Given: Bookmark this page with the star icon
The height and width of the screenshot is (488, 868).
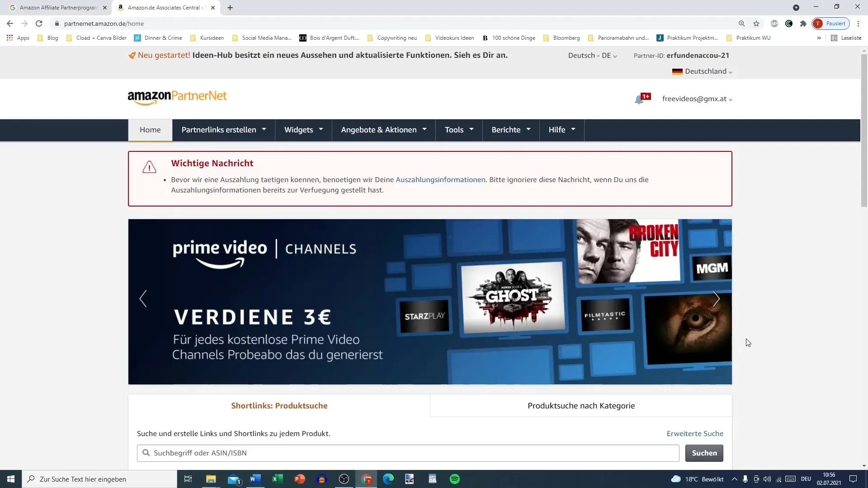Looking at the screenshot, I should point(756,23).
